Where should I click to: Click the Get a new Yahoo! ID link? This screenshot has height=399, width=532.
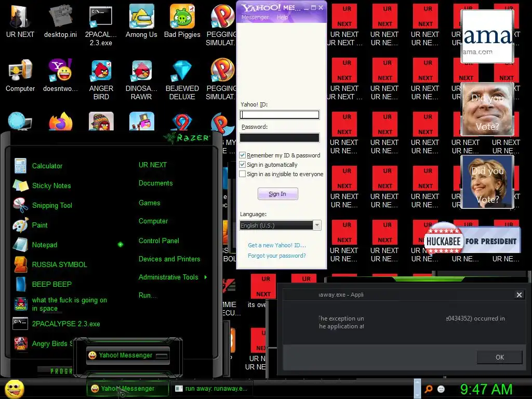coord(277,245)
